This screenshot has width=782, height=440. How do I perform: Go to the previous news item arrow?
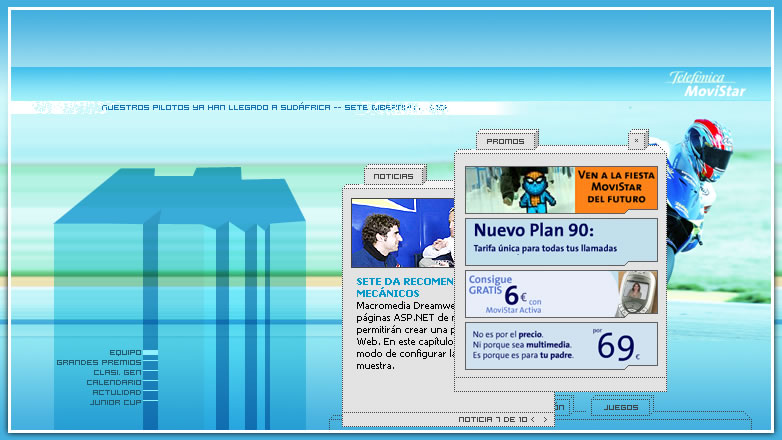click(533, 420)
